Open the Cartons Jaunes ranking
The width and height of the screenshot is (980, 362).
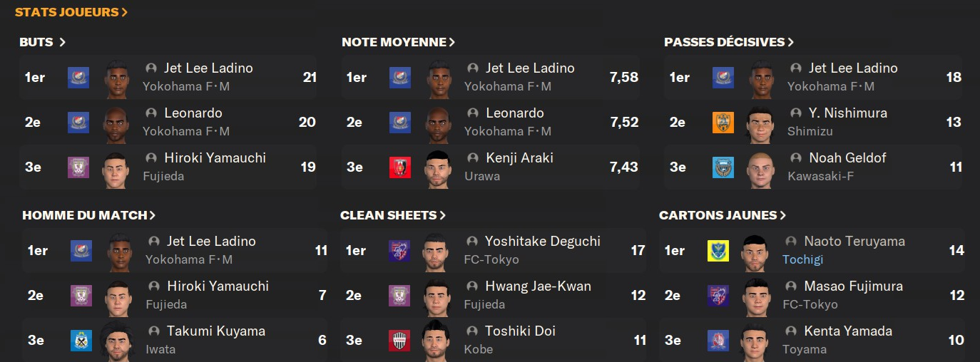723,215
